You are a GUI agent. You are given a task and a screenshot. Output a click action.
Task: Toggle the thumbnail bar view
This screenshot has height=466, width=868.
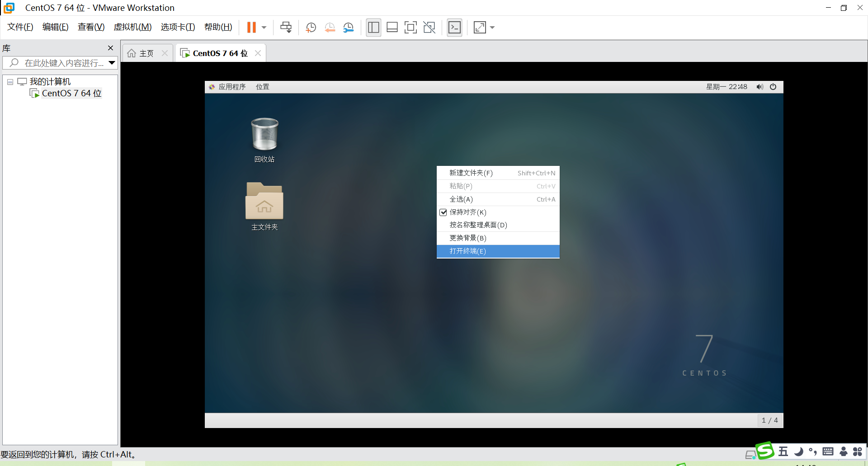(x=392, y=28)
